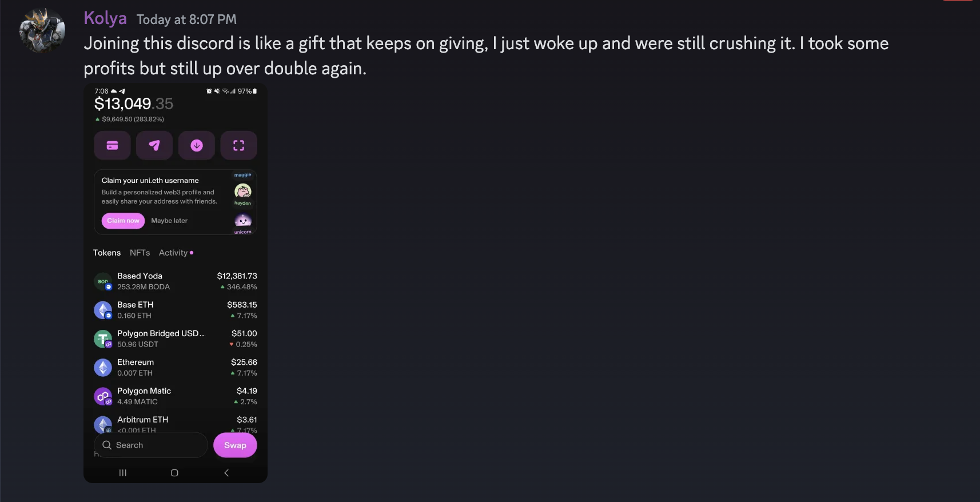Click the Claim now button
The width and height of the screenshot is (980, 502).
click(x=123, y=221)
